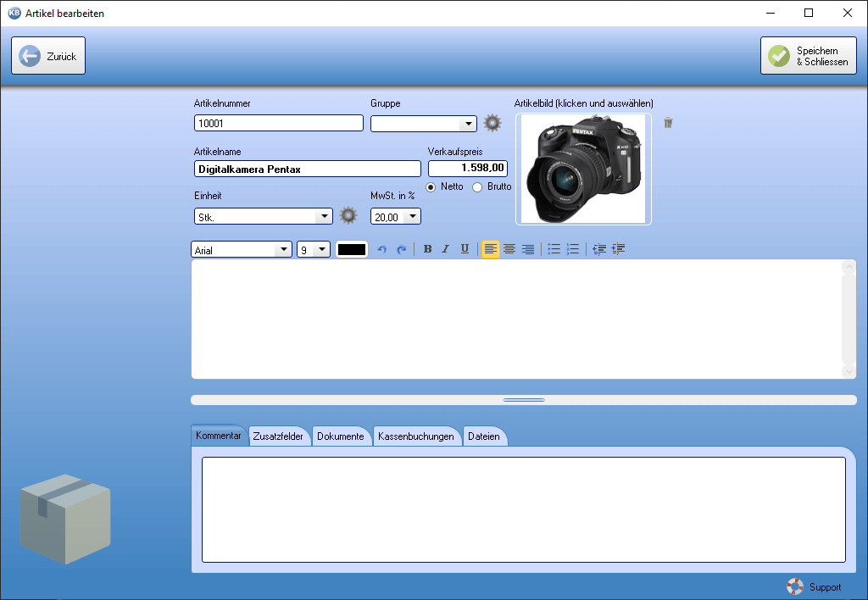Delete article image with trash icon
Viewport: 868px width, 600px height.
tap(668, 123)
